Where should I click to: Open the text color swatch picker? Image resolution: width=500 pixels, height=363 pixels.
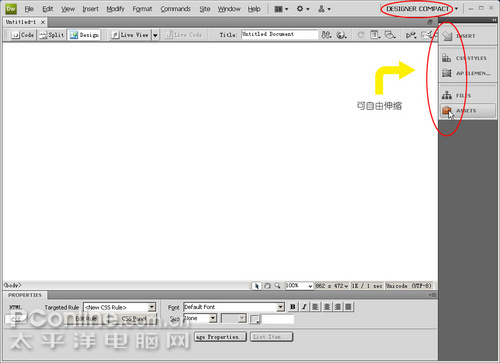click(255, 319)
